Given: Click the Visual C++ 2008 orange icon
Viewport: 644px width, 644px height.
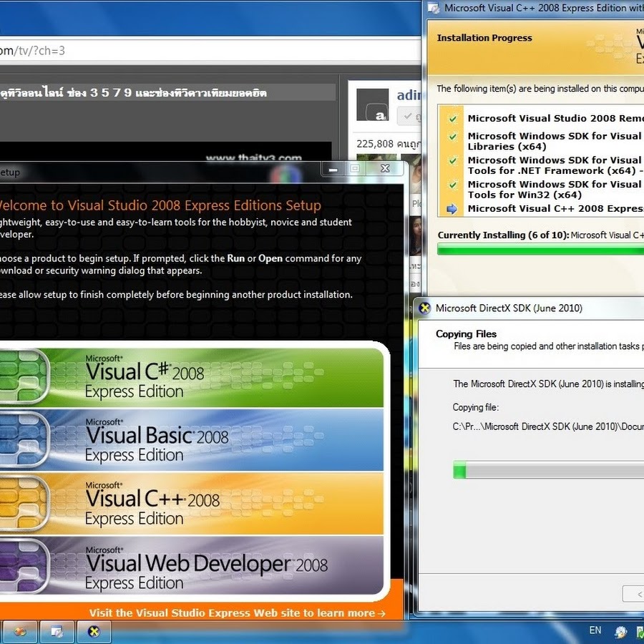Looking at the screenshot, I should pos(24,502).
